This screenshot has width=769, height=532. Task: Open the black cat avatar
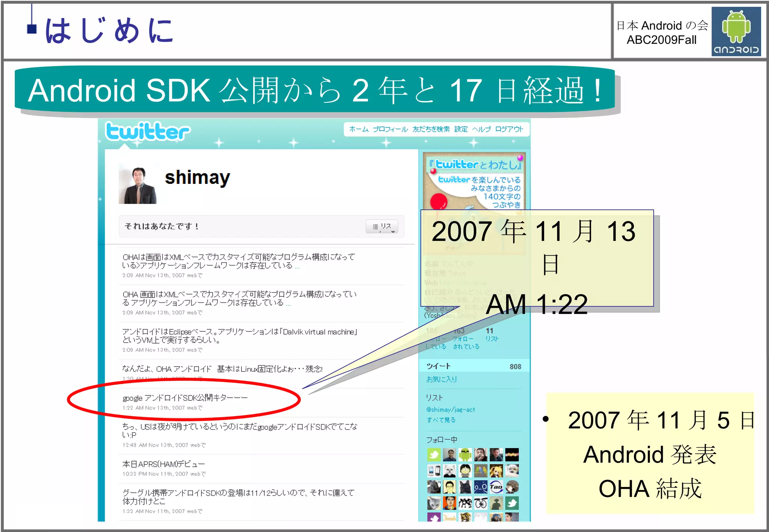465,487
